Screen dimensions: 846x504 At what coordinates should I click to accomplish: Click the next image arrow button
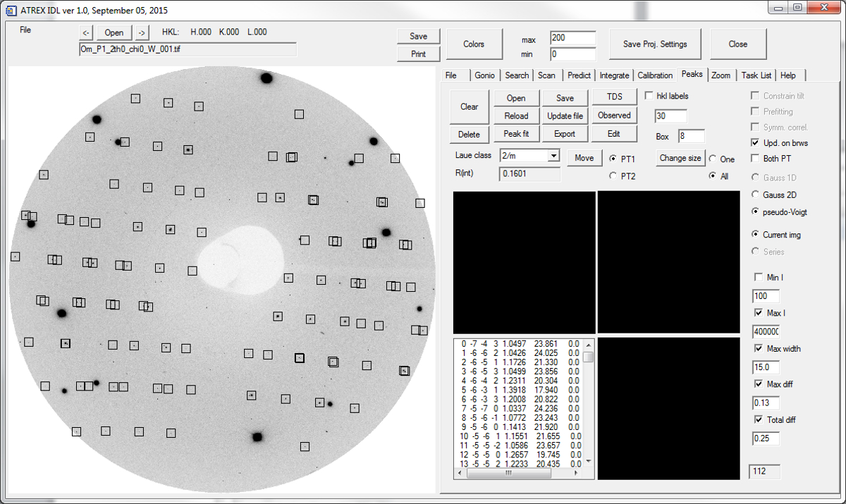tap(142, 32)
